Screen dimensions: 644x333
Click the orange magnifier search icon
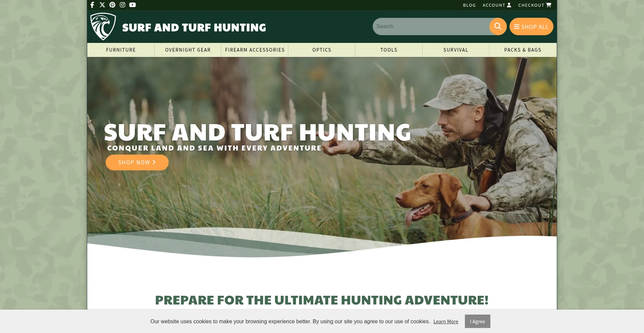pyautogui.click(x=498, y=26)
